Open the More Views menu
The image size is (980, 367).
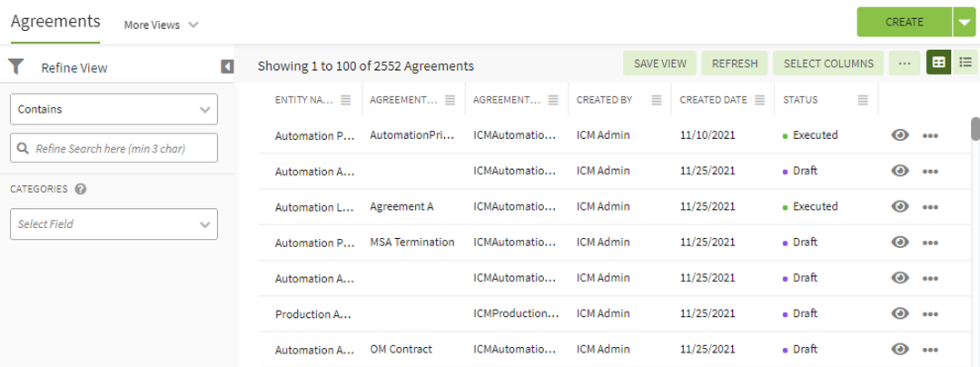(161, 25)
